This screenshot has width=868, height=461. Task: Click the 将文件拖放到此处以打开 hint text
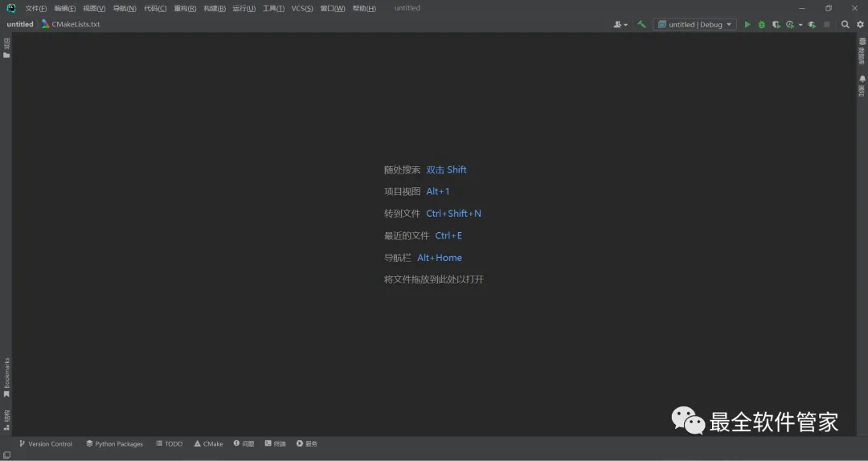tap(434, 279)
